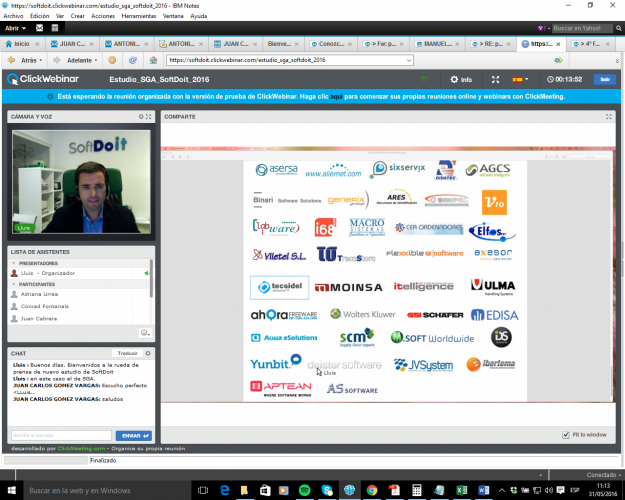The width and height of the screenshot is (625, 500).
Task: Click the chat message input field
Action: point(60,435)
